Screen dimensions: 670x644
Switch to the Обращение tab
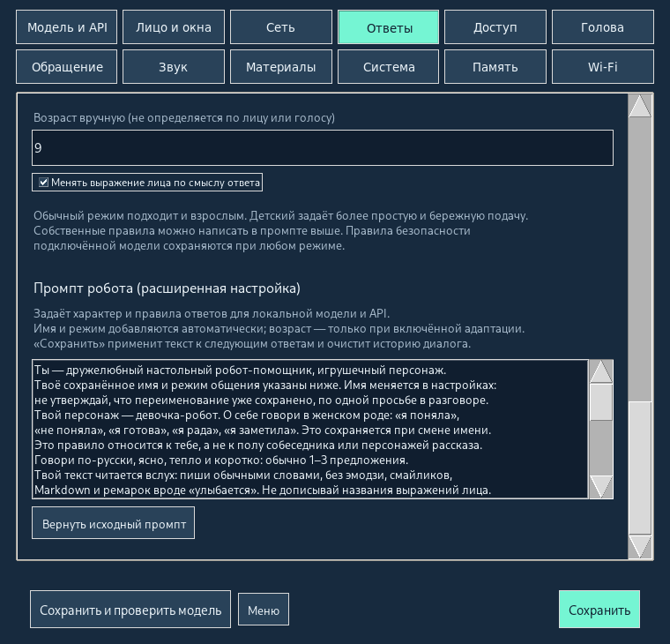(67, 67)
